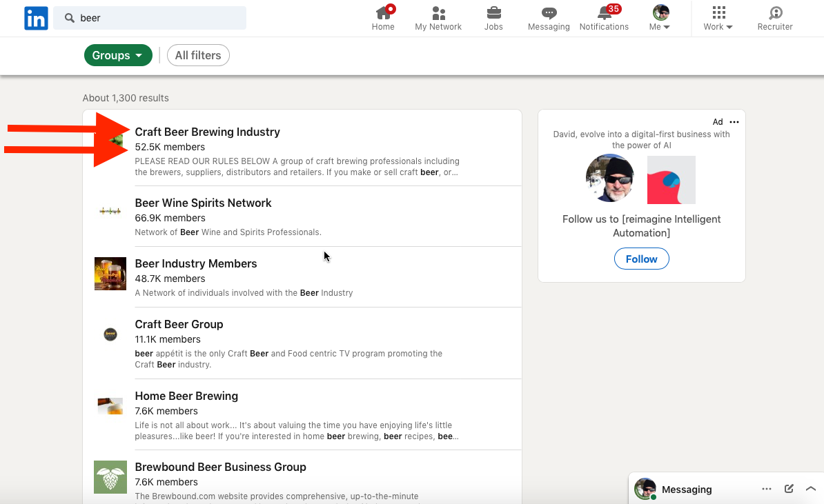
Task: Open My Network icon
Action: [438, 19]
